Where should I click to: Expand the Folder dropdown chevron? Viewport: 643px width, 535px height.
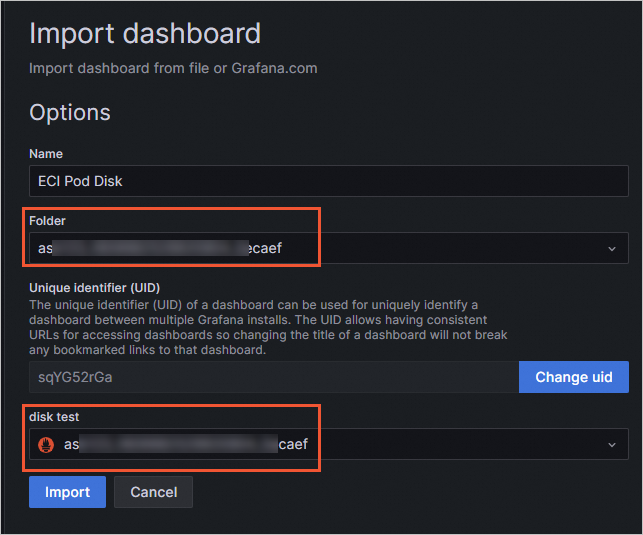(612, 248)
